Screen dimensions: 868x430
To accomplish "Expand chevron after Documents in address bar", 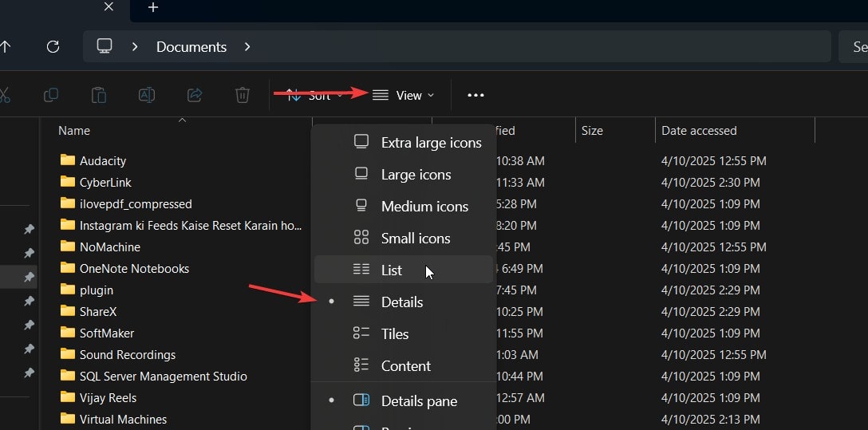I will pyautogui.click(x=247, y=47).
